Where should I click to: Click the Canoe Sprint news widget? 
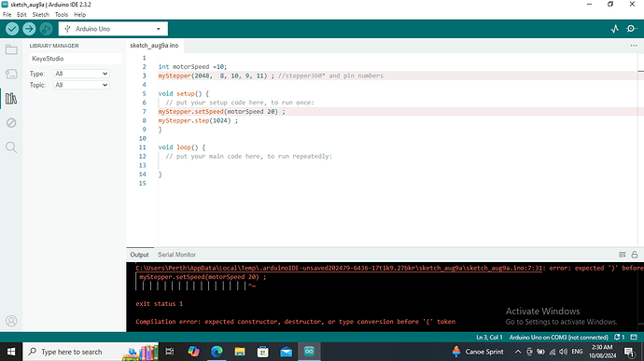coord(477,352)
